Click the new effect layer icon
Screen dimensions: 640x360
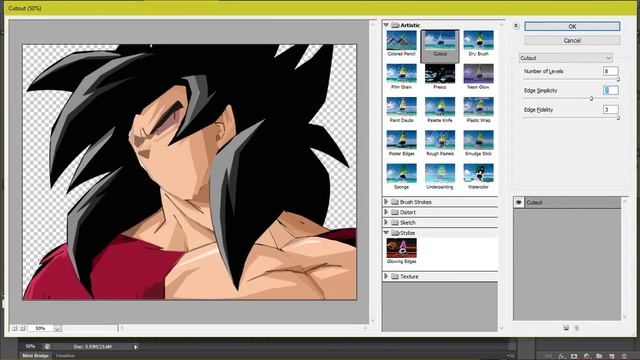click(x=566, y=328)
